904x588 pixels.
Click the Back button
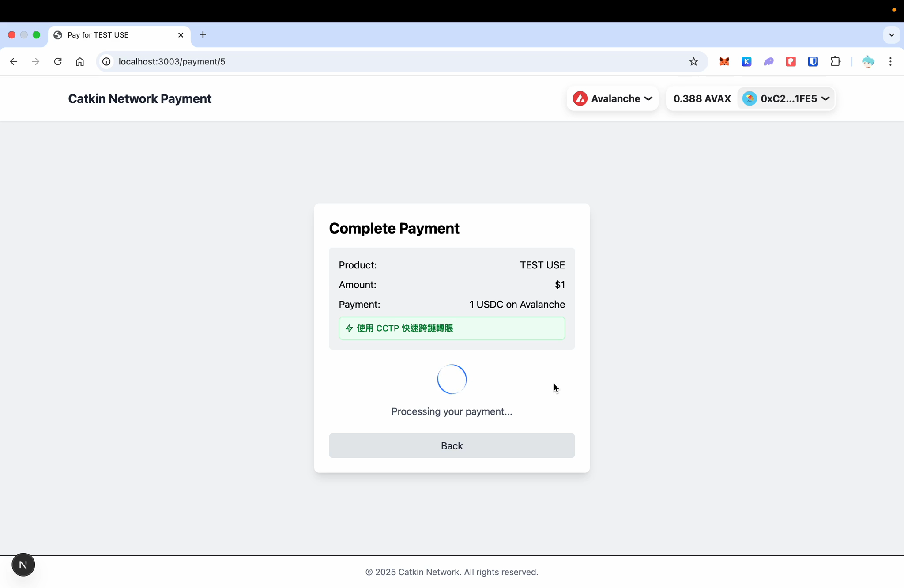pyautogui.click(x=452, y=445)
